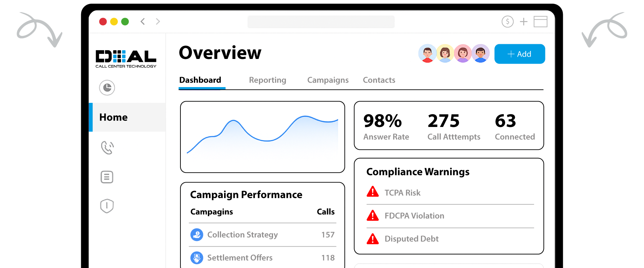
Task: Open the document list sidebar icon
Action: (x=107, y=177)
